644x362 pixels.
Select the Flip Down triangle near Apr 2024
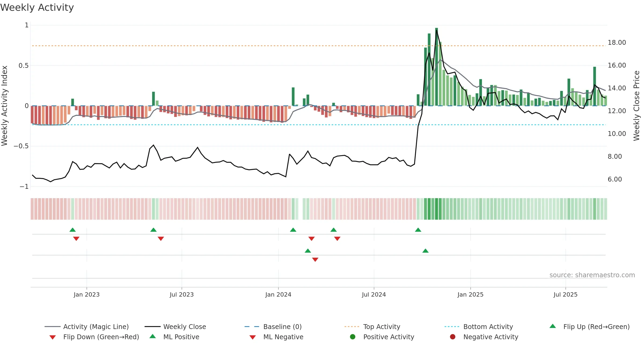coord(337,239)
